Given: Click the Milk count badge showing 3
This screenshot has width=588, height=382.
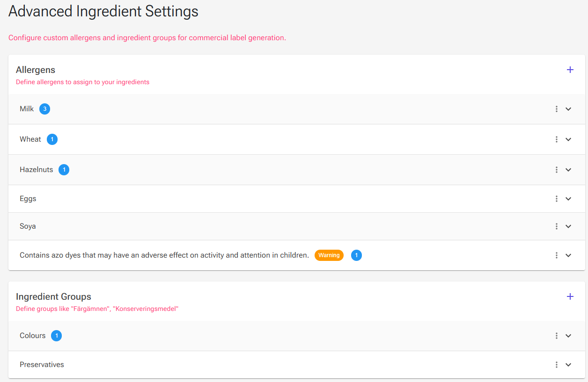Looking at the screenshot, I should (45, 109).
